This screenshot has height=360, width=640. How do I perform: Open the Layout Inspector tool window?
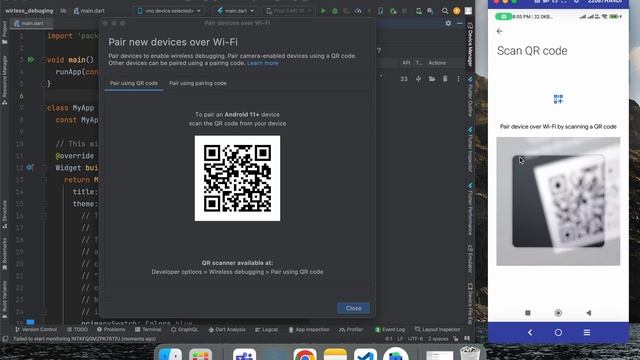tap(437, 329)
